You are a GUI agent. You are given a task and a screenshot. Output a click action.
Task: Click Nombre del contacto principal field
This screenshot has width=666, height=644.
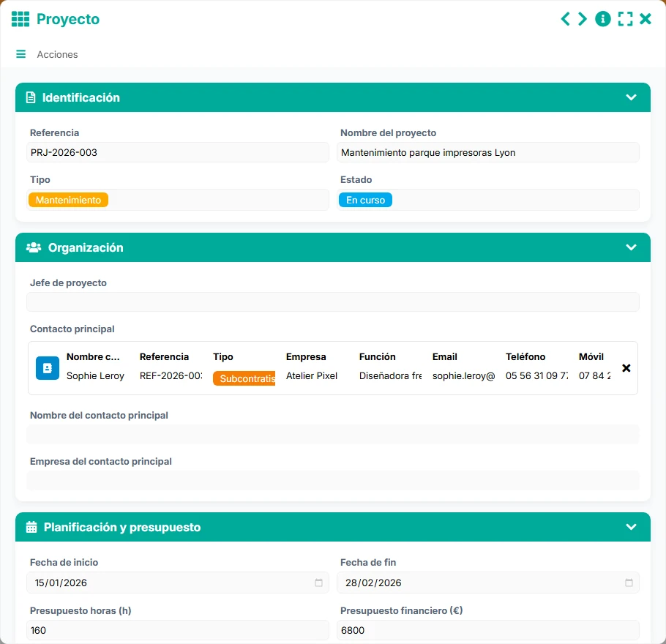tap(333, 435)
